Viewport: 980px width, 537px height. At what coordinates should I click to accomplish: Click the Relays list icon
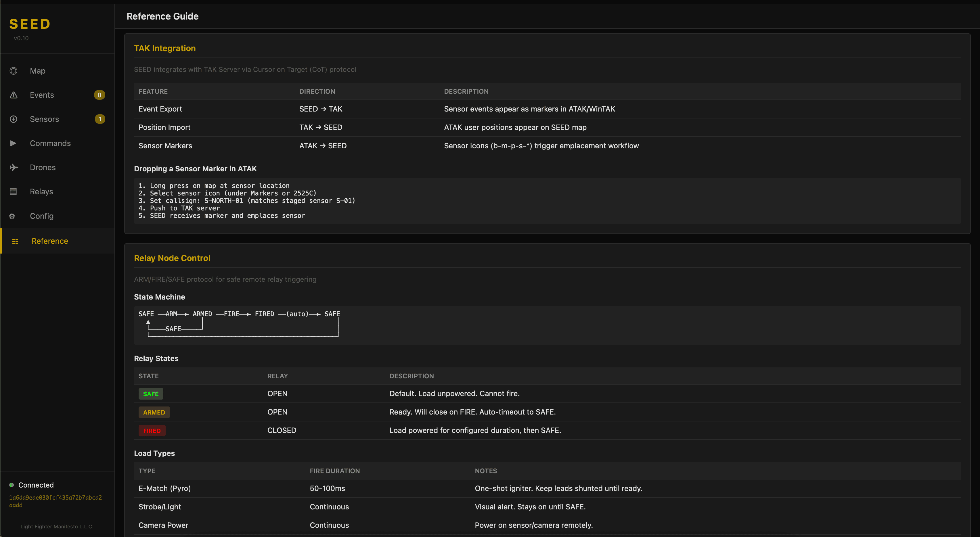pyautogui.click(x=14, y=191)
